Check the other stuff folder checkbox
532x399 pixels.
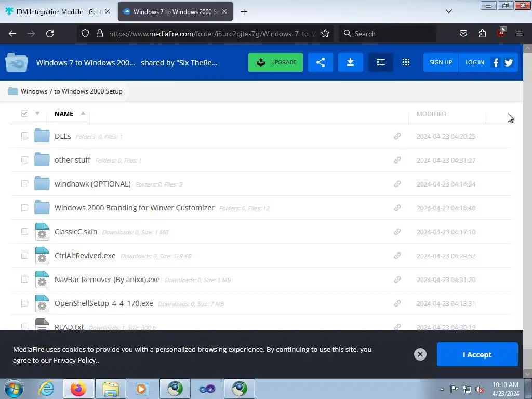click(x=24, y=160)
